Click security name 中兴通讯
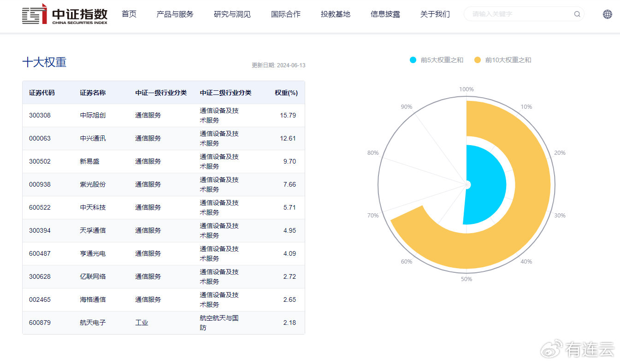Screen dimensions: 620x364 [93, 138]
